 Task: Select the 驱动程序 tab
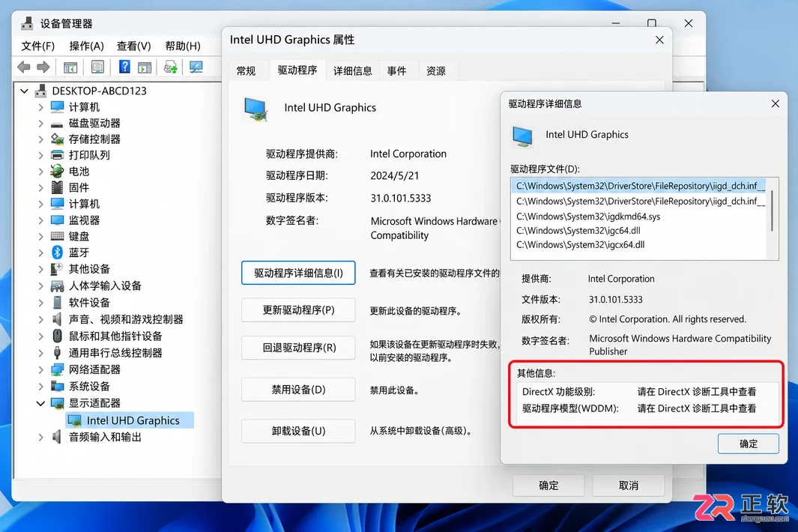297,70
